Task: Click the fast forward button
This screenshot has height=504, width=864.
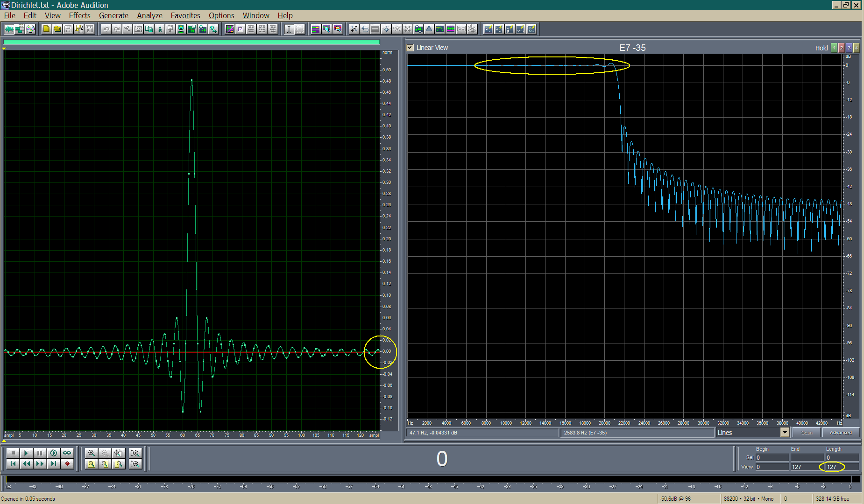Action: pos(40,464)
